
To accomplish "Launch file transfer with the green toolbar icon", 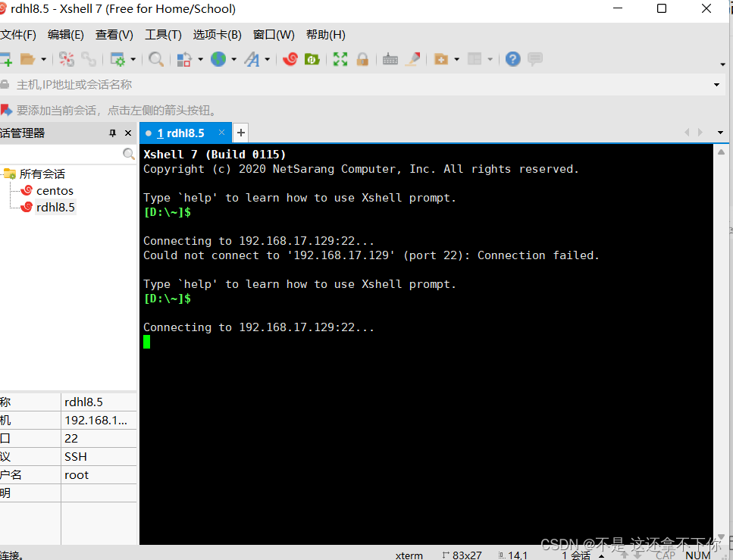I will click(312, 58).
